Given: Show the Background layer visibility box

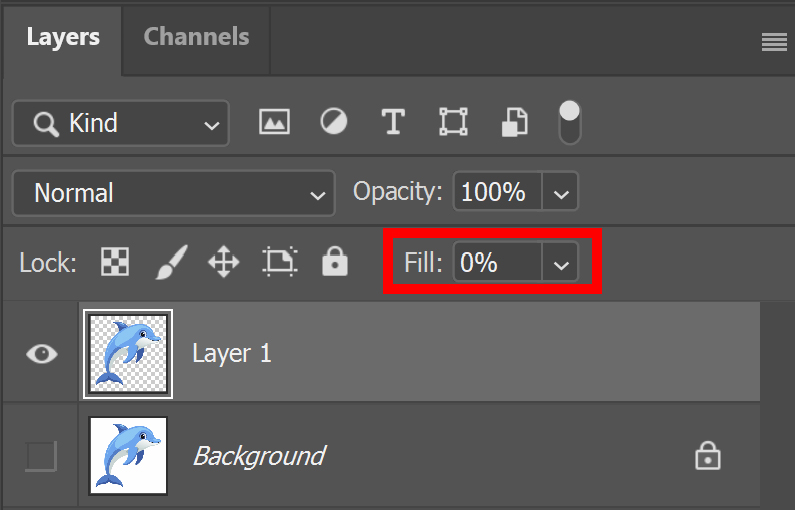Looking at the screenshot, I should pyautogui.click(x=41, y=456).
